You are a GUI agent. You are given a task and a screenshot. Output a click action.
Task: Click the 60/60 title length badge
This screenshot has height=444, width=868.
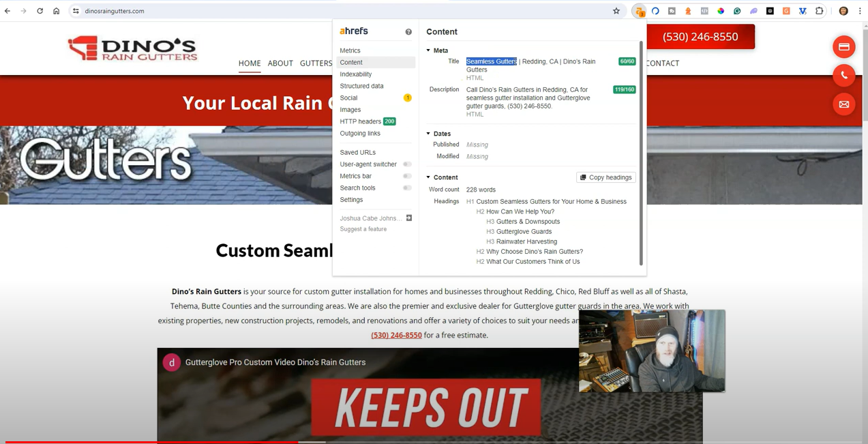click(627, 61)
